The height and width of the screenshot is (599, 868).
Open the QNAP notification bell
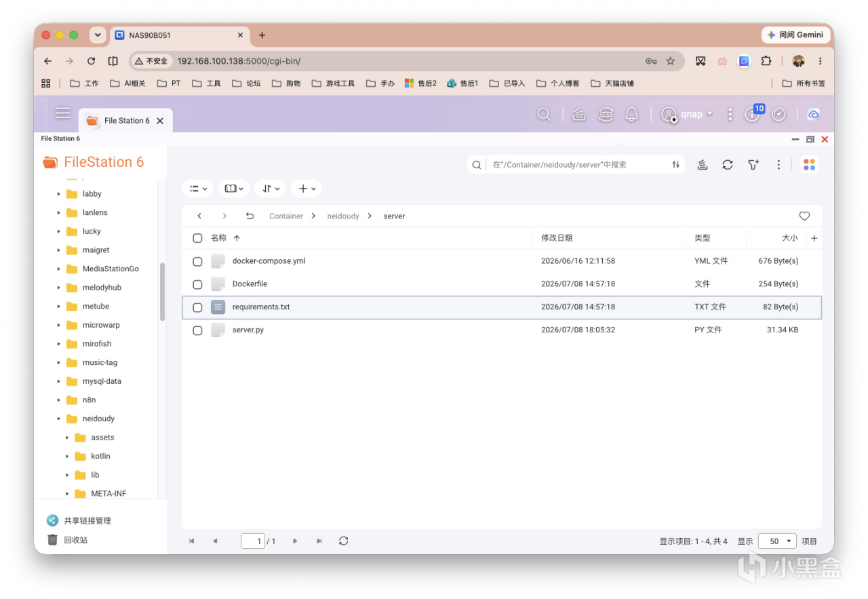631,115
